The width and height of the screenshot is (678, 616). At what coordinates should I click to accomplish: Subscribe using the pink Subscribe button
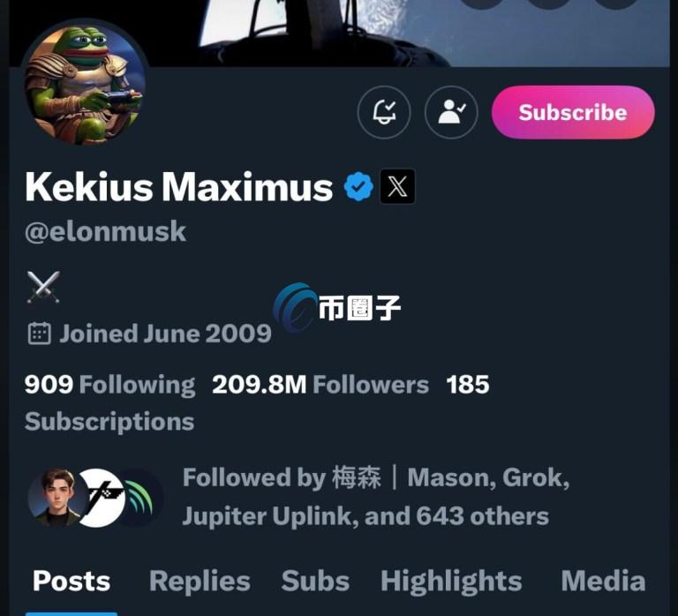click(x=573, y=112)
